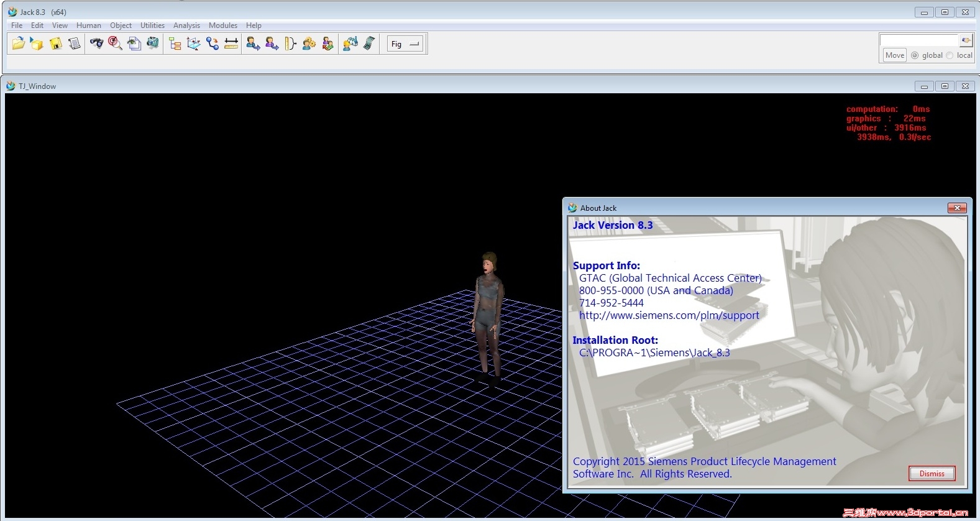
Task: Click the paper scroll document icon
Action: (x=75, y=44)
